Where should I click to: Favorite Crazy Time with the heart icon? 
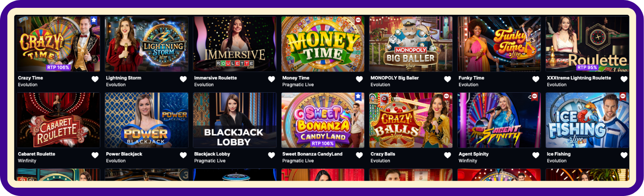point(95,79)
